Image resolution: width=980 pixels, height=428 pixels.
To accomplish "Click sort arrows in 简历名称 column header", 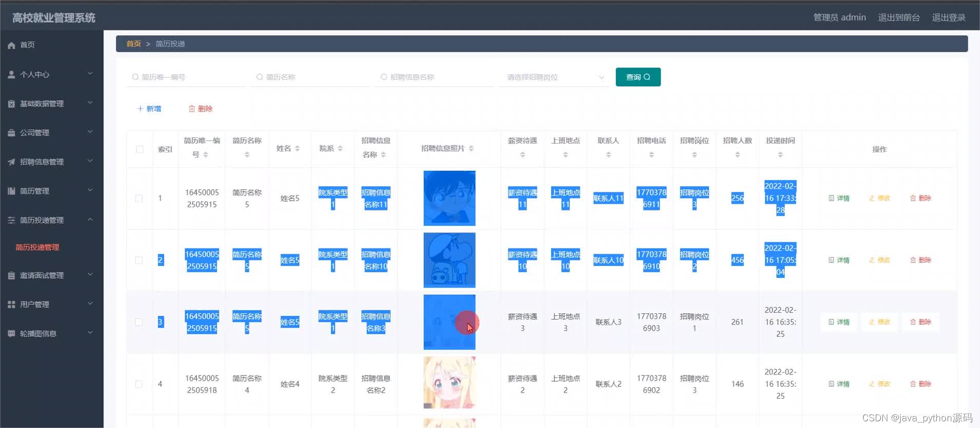I will pyautogui.click(x=247, y=155).
